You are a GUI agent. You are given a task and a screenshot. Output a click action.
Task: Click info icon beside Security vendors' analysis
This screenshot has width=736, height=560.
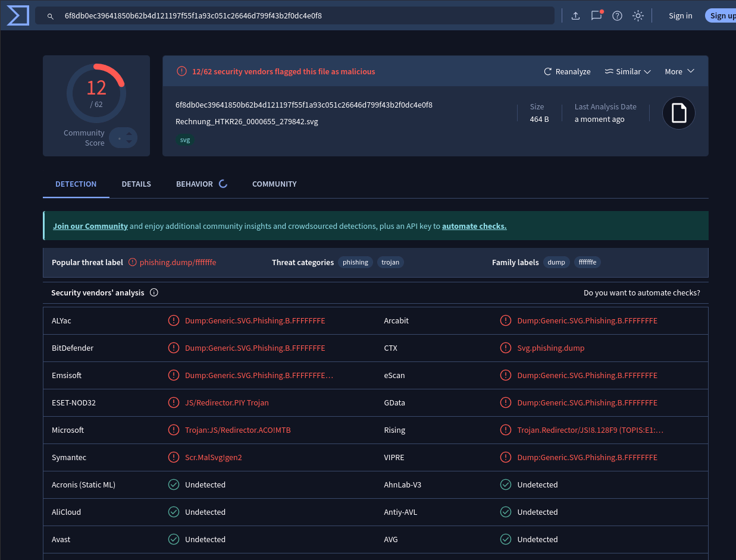(154, 292)
